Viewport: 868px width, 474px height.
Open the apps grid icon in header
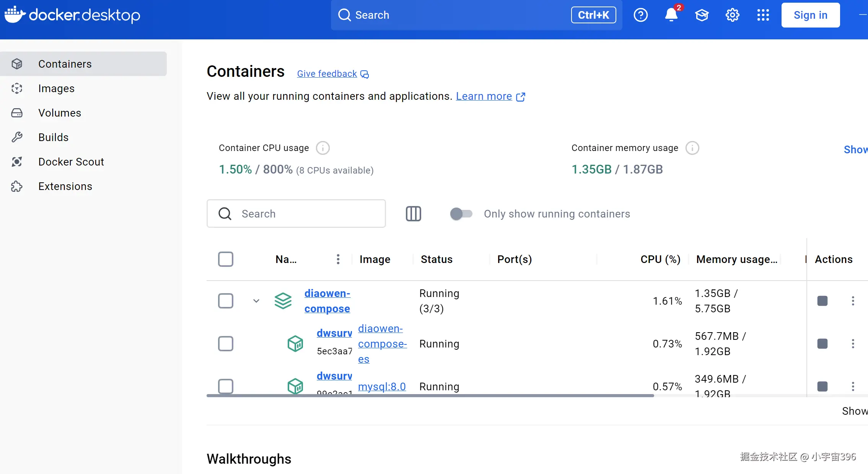pos(763,15)
